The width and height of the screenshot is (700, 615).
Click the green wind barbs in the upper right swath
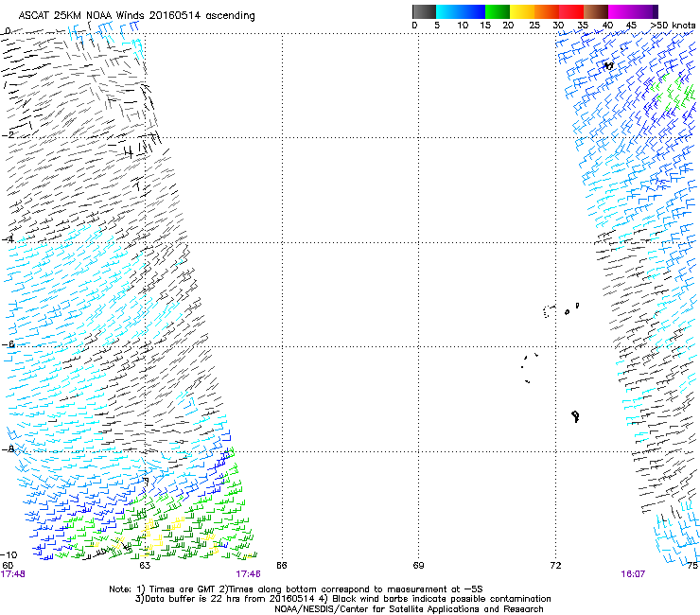[x=674, y=94]
